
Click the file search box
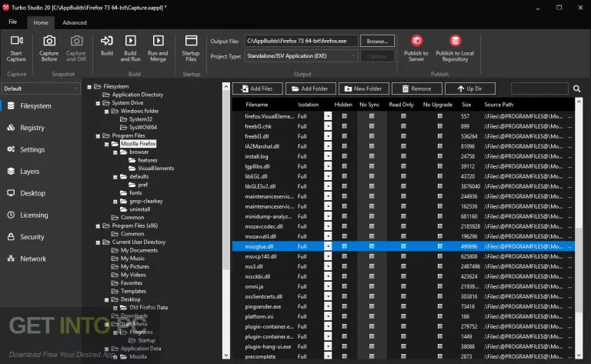pos(539,88)
